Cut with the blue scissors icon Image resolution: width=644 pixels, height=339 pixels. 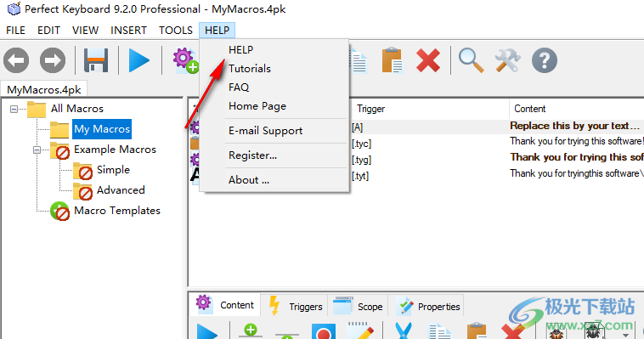[404, 331]
